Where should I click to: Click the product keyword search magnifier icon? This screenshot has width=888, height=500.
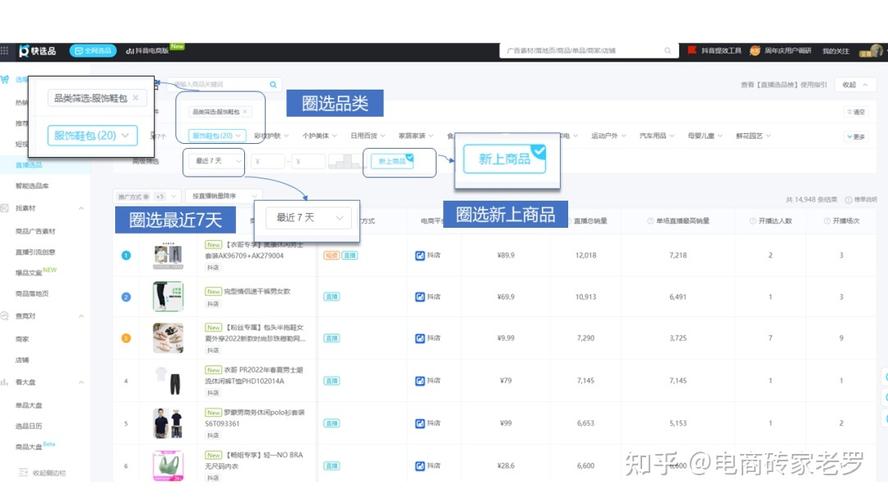point(273,84)
